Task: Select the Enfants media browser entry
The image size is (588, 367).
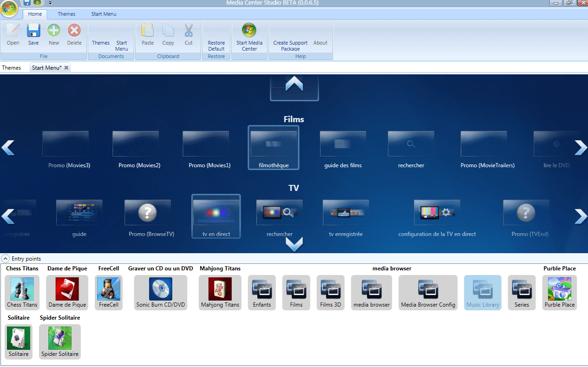Action: pos(262,293)
